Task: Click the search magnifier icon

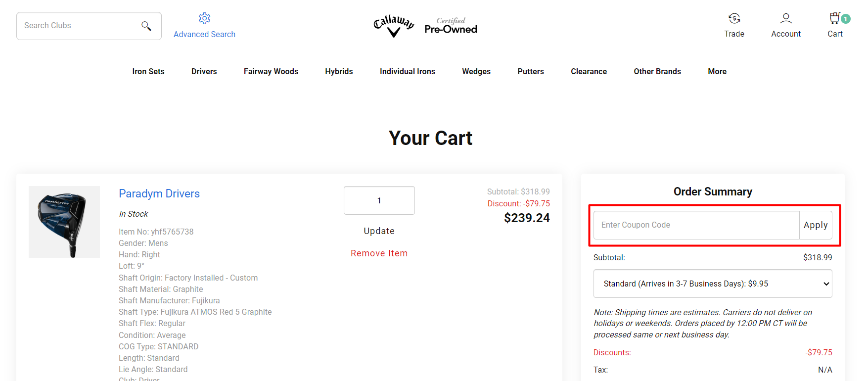Action: 146,25
